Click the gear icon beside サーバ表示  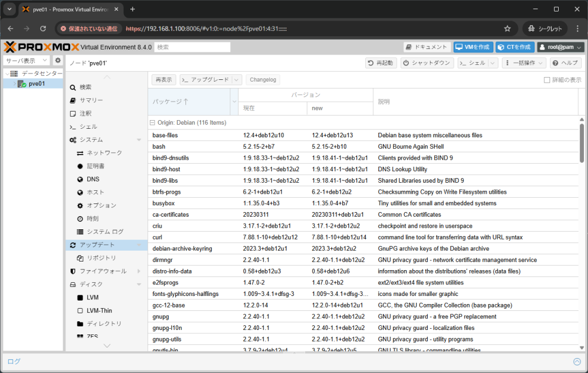point(57,60)
